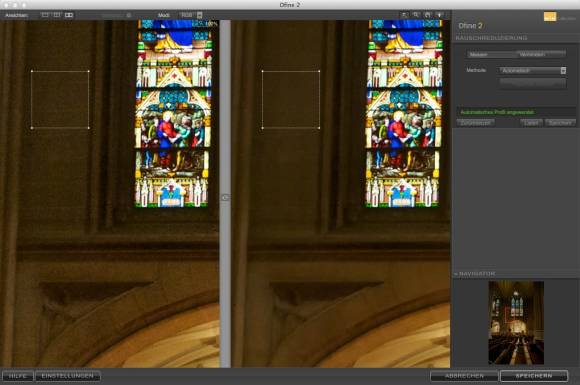The height and width of the screenshot is (385, 580).
Task: Click Abbrechen to cancel
Action: coord(464,376)
